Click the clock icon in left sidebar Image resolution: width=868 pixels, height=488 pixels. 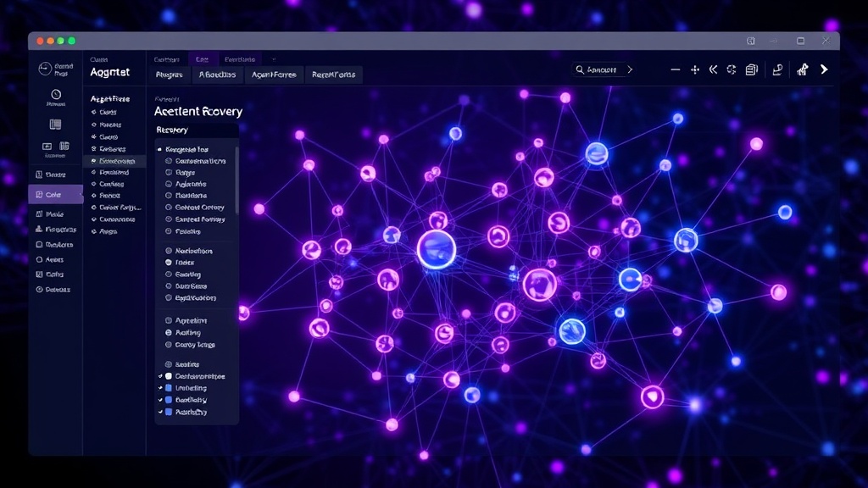pos(56,95)
